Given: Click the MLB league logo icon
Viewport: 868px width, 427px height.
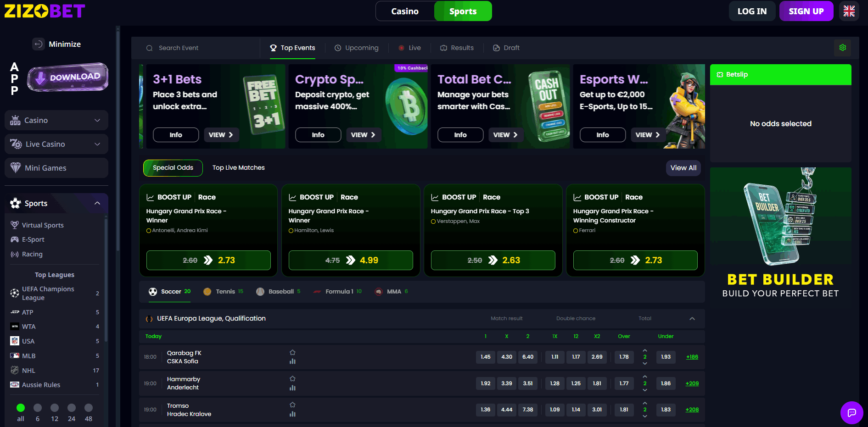Looking at the screenshot, I should coord(15,355).
